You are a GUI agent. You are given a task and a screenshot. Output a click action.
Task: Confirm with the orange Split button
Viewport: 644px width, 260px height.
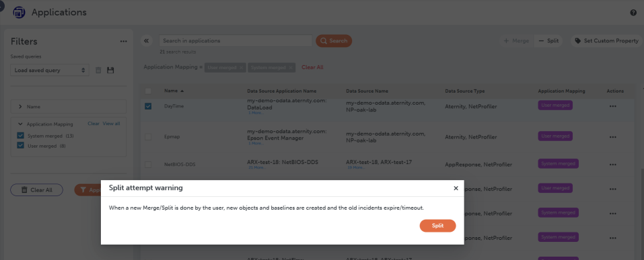438,226
